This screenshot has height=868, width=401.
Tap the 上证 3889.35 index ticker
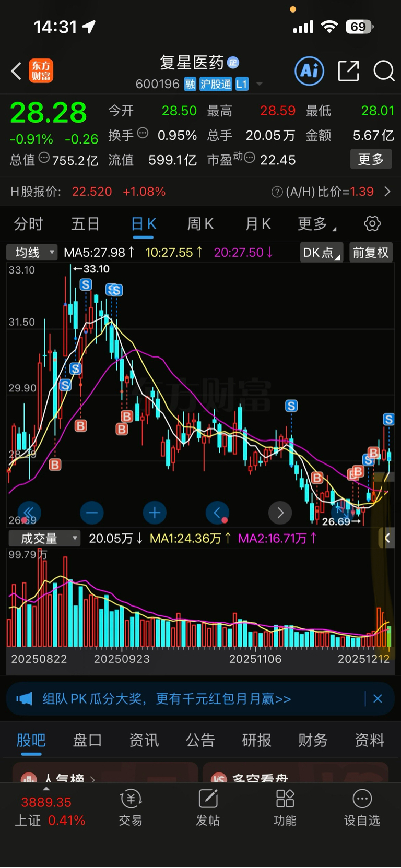(50, 811)
